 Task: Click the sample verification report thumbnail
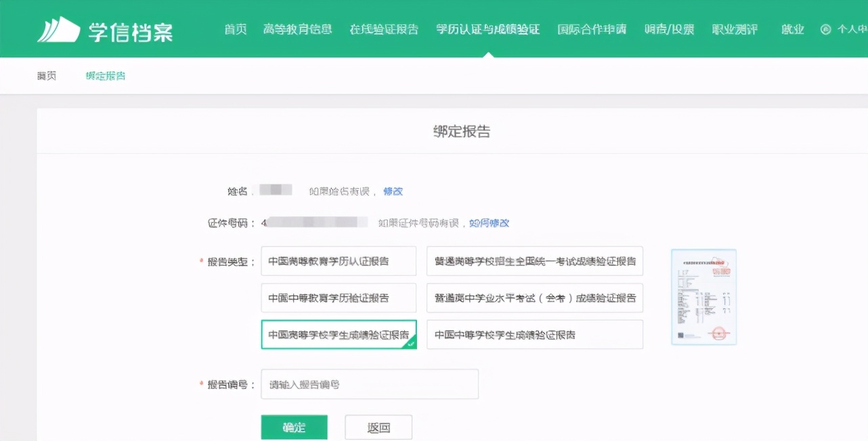pos(703,296)
